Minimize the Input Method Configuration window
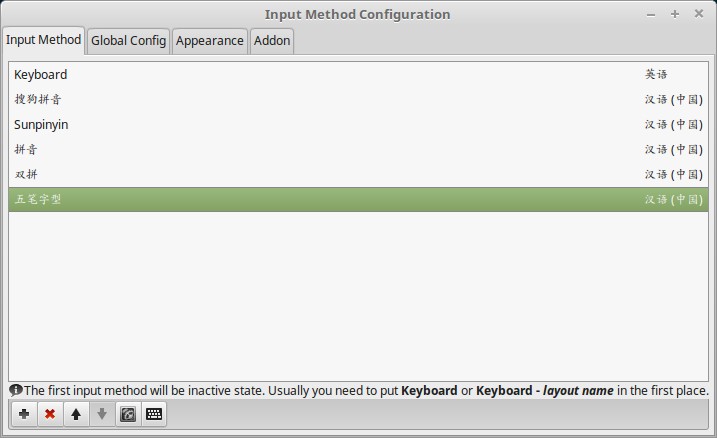Screen dimensions: 717x438 tap(651, 14)
